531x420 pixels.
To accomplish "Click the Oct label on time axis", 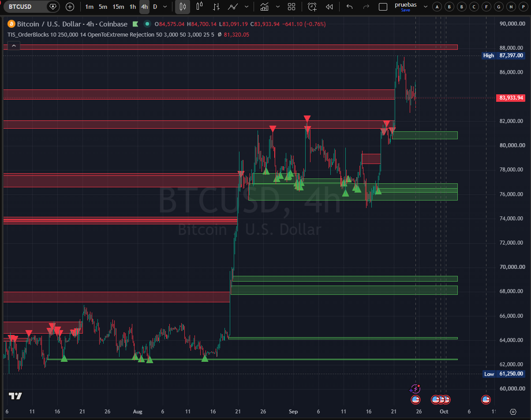I will (444, 412).
